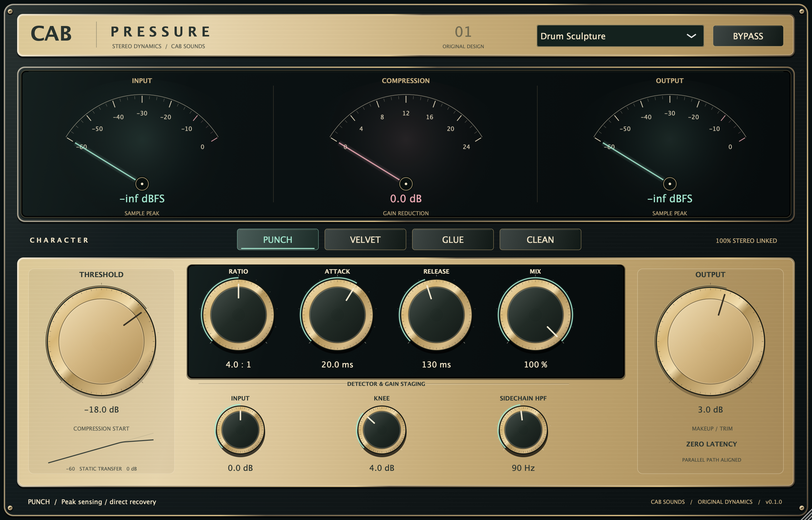This screenshot has width=812, height=520.
Task: Click the v0.1.0 version text
Action: pyautogui.click(x=774, y=502)
